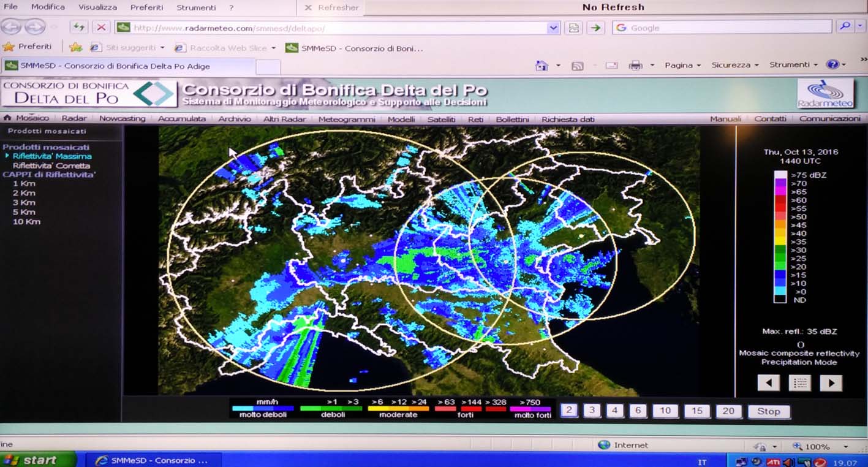Open the Meteogrammi site menu
868x467 pixels.
(346, 119)
